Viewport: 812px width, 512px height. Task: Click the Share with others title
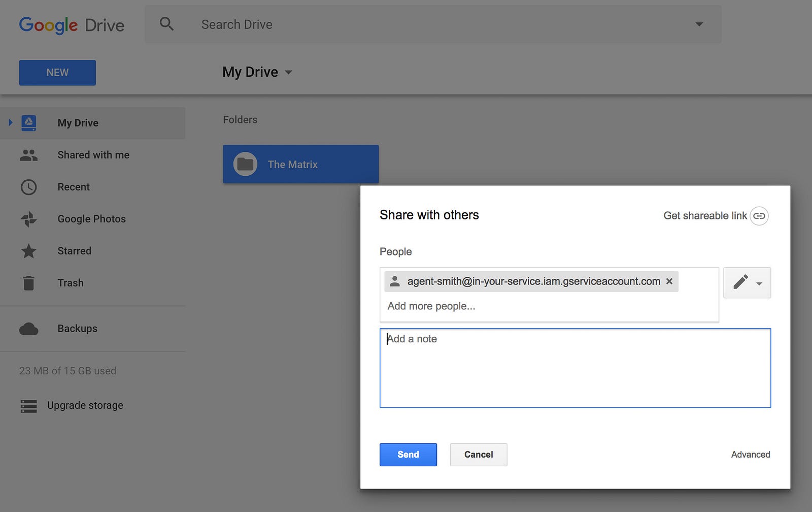(x=429, y=215)
